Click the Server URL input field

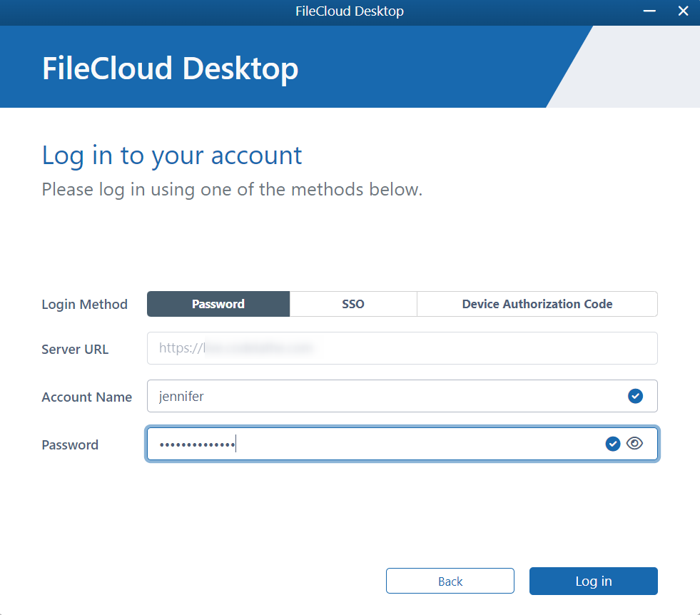(x=402, y=348)
